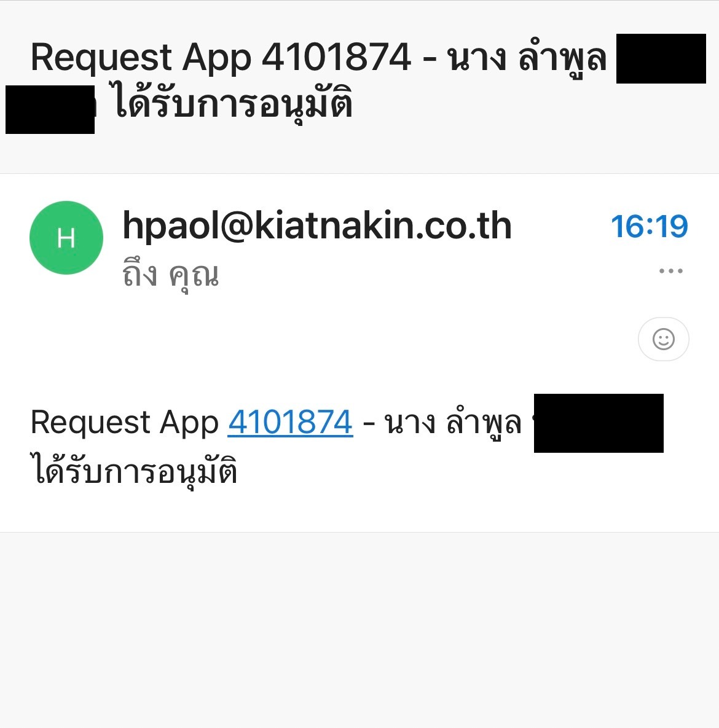Image resolution: width=719 pixels, height=728 pixels.
Task: Click Request App text in subject heading
Action: [141, 58]
